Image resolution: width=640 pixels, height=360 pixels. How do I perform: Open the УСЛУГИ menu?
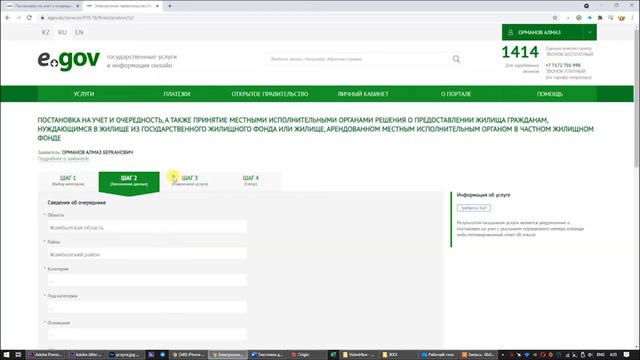[84, 94]
